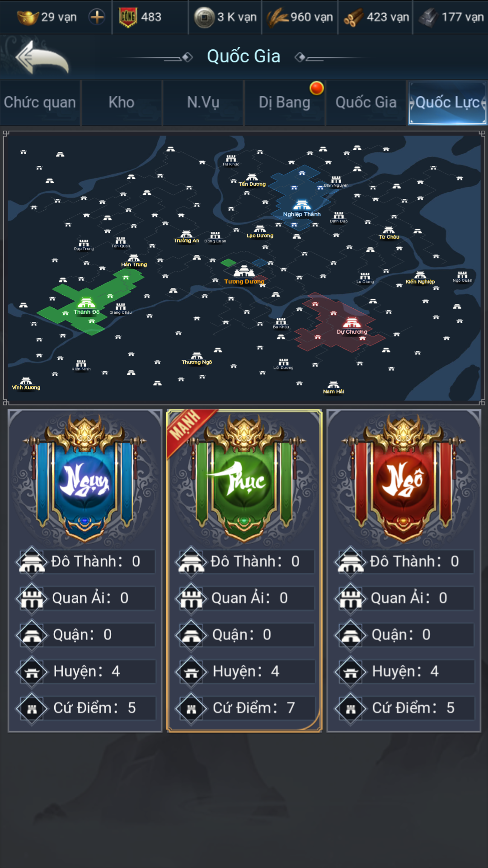Select Thành Đô city on map
Screen dimensions: 488x868
pyautogui.click(x=86, y=306)
